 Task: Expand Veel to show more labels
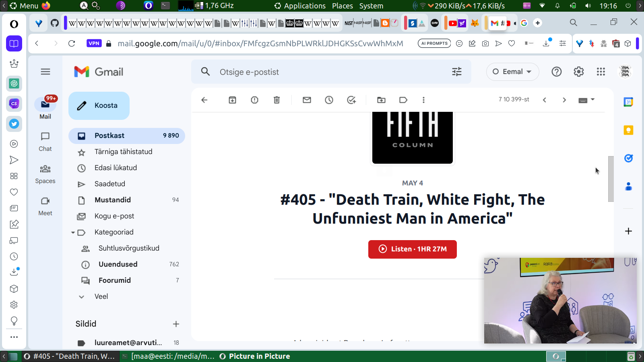101,296
